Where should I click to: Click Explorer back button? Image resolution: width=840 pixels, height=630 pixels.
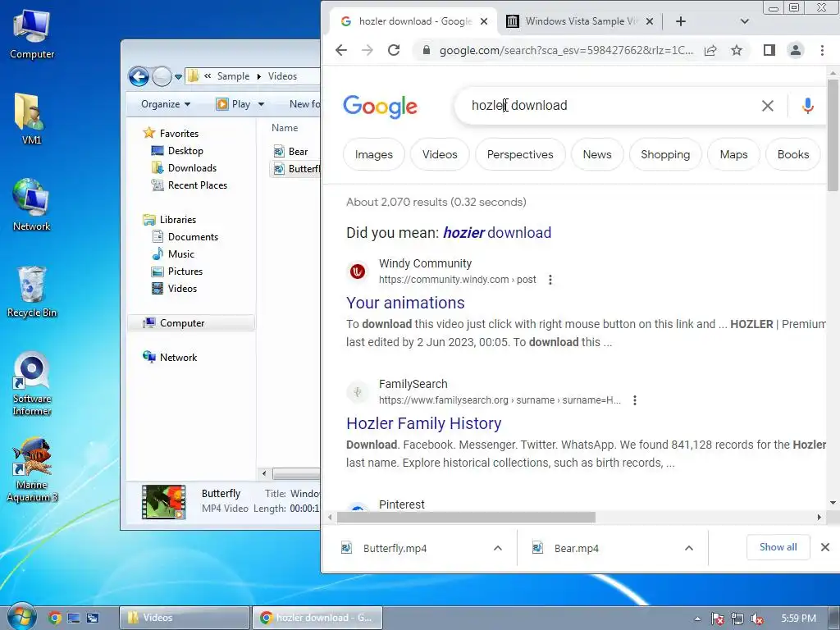tap(139, 76)
